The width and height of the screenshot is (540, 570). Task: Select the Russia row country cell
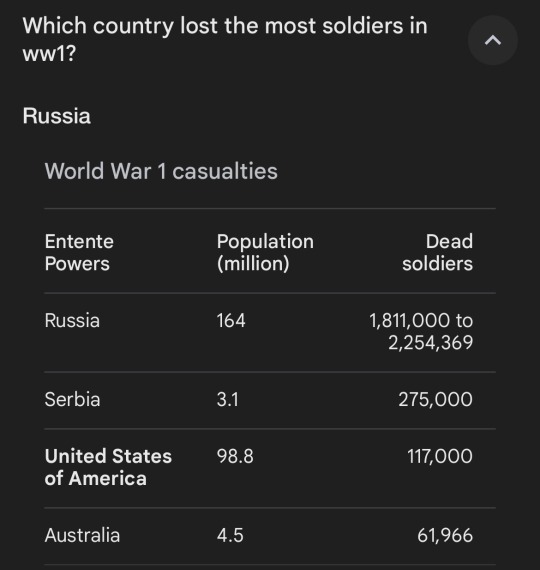tap(72, 321)
